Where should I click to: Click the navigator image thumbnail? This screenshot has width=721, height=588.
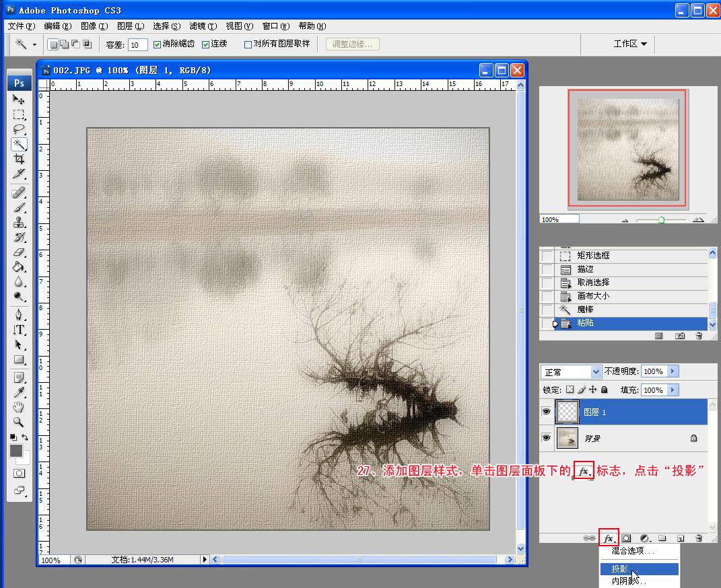[627, 149]
